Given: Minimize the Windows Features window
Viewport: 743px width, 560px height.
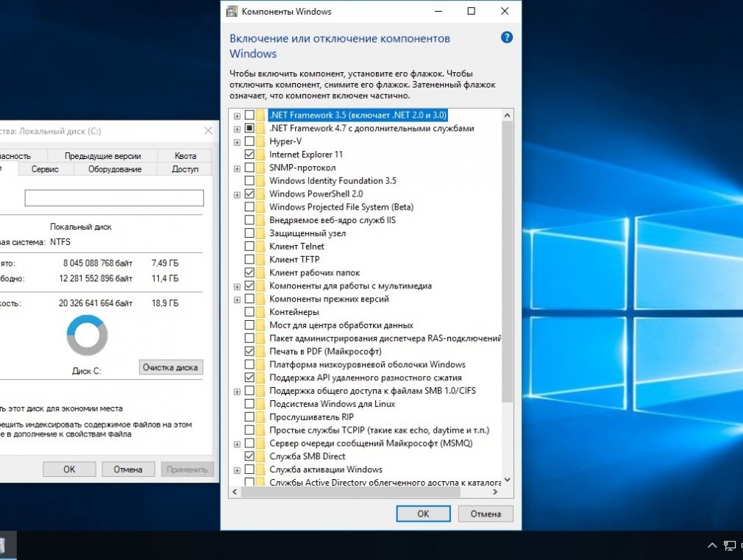Looking at the screenshot, I should coord(438,11).
